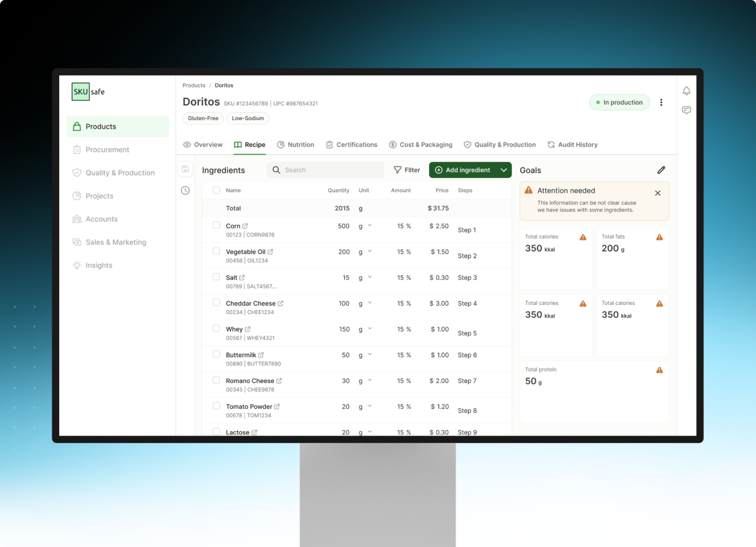
Task: Switch to the Nutrition tab
Action: (x=296, y=145)
